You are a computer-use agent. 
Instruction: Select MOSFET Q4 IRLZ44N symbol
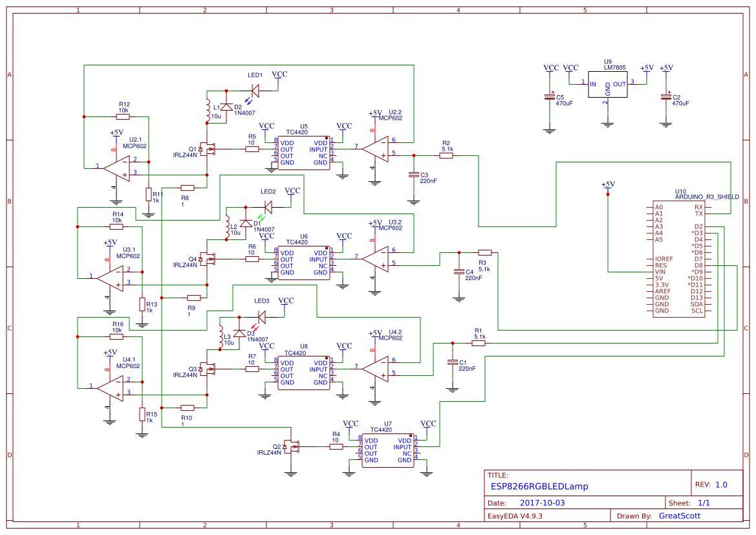click(208, 259)
